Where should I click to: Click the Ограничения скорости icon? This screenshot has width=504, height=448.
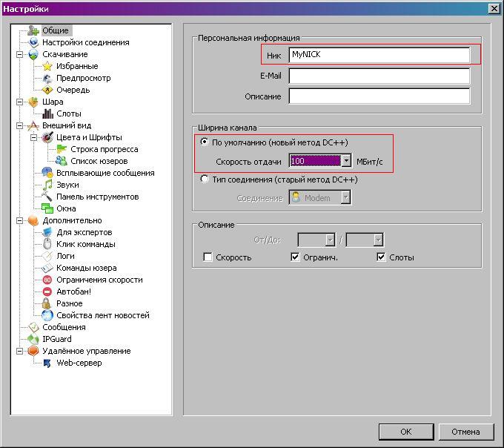[x=47, y=280]
